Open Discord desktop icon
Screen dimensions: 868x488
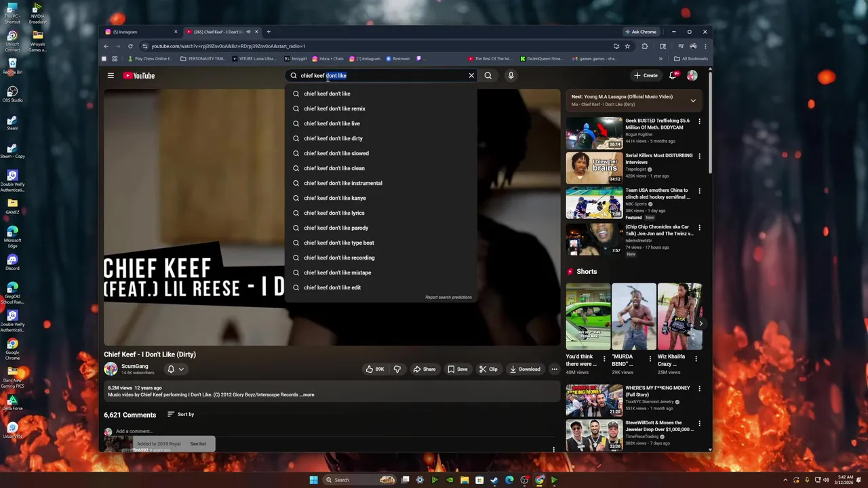(x=12, y=262)
